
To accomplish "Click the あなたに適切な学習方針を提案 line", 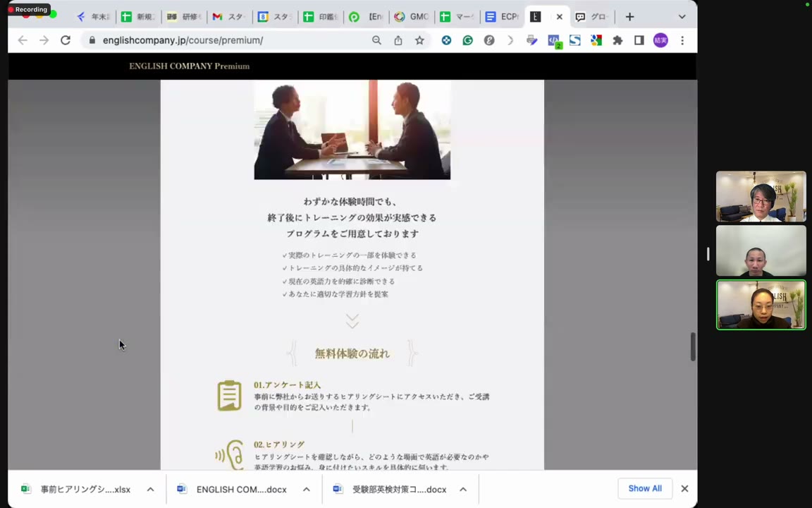I will 335,294.
